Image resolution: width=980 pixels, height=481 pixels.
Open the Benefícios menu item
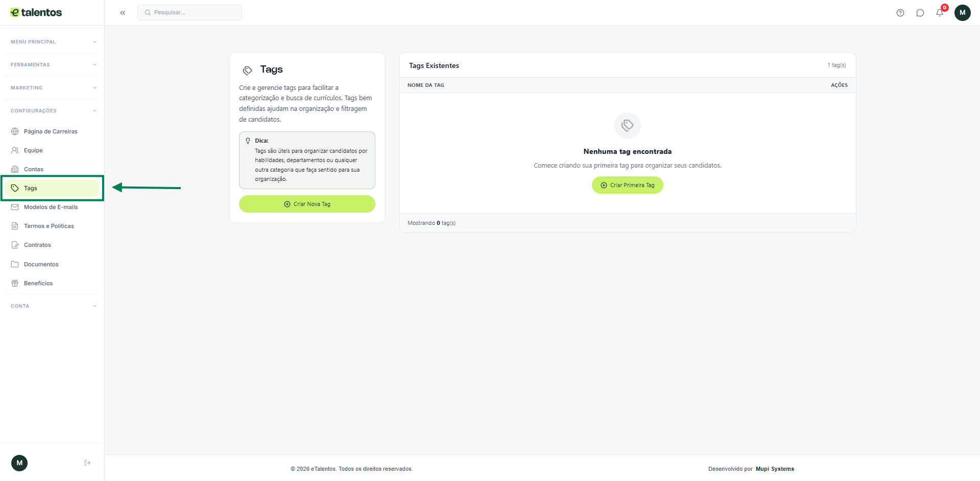38,283
